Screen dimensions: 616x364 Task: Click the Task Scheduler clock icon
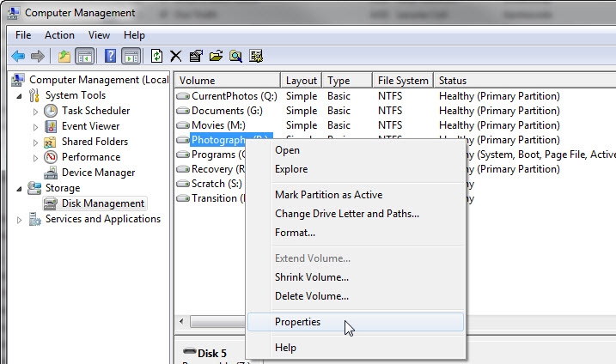tap(51, 111)
